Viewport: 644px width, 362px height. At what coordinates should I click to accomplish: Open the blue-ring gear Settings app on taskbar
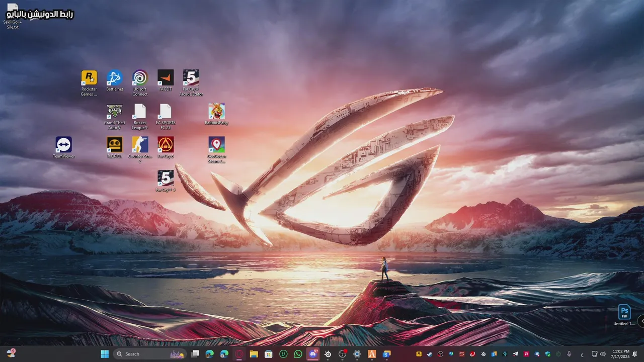tap(357, 354)
